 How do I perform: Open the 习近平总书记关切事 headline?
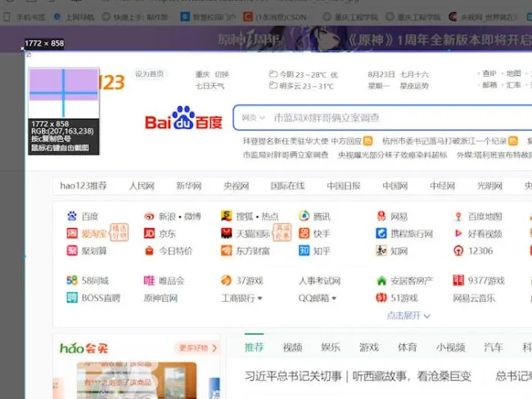(358, 376)
